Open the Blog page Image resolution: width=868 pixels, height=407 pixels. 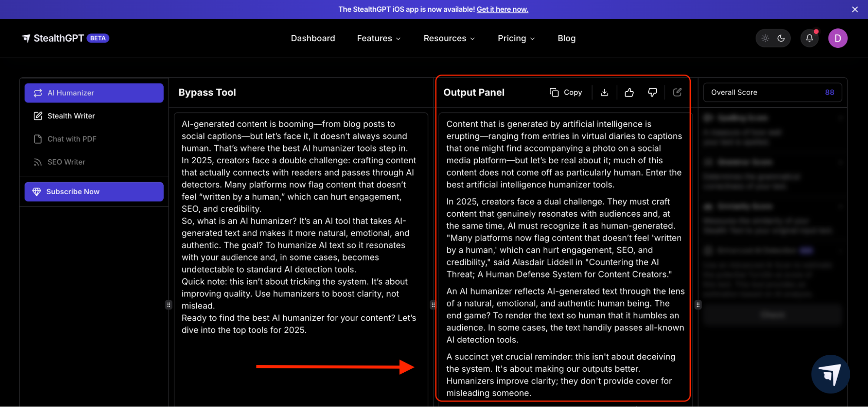point(566,38)
